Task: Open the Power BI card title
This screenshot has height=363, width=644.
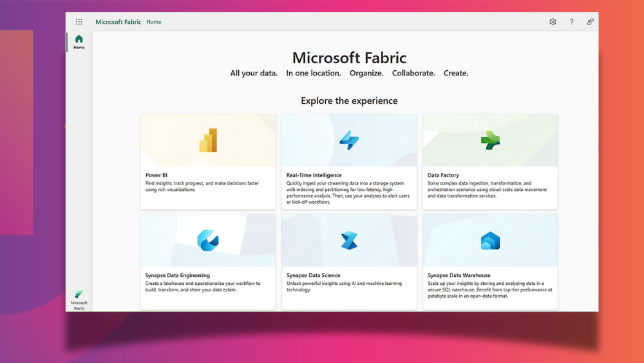Action: pyautogui.click(x=156, y=175)
